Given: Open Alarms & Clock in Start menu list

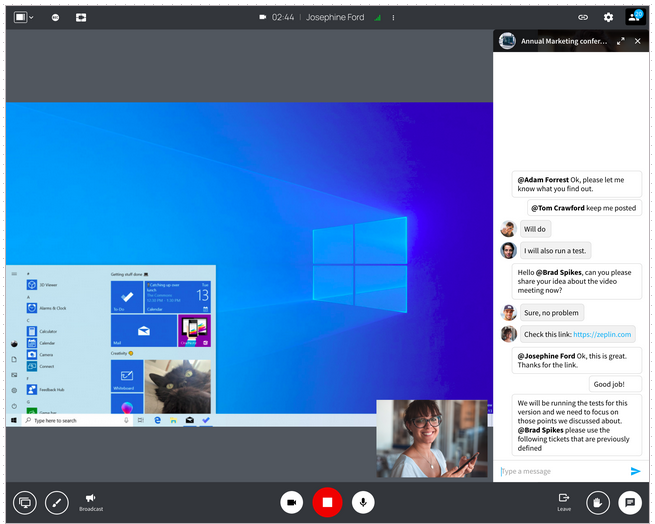Looking at the screenshot, I should click(47, 308).
